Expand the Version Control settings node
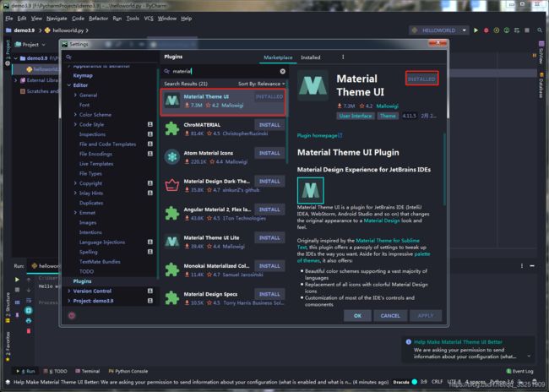The width and height of the screenshot is (549, 392). [x=69, y=291]
